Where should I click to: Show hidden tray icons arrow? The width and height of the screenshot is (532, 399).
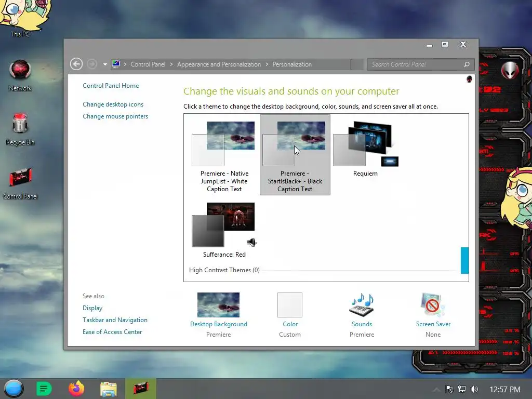[436, 389]
